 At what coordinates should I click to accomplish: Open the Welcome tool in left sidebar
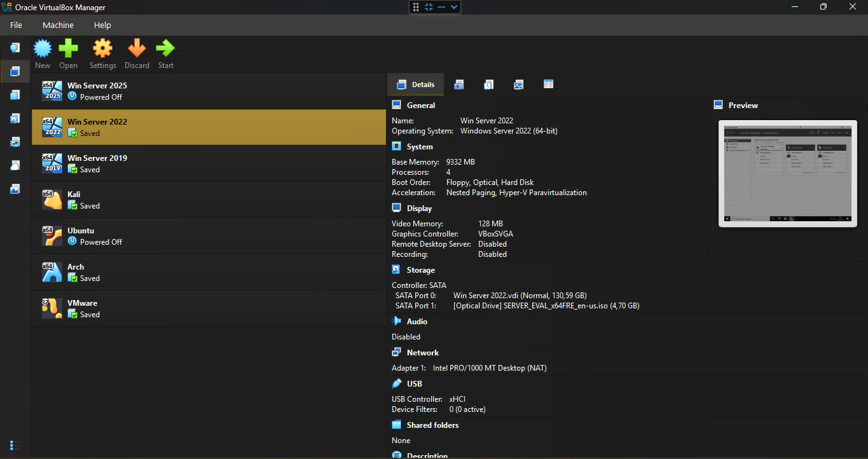[x=15, y=48]
